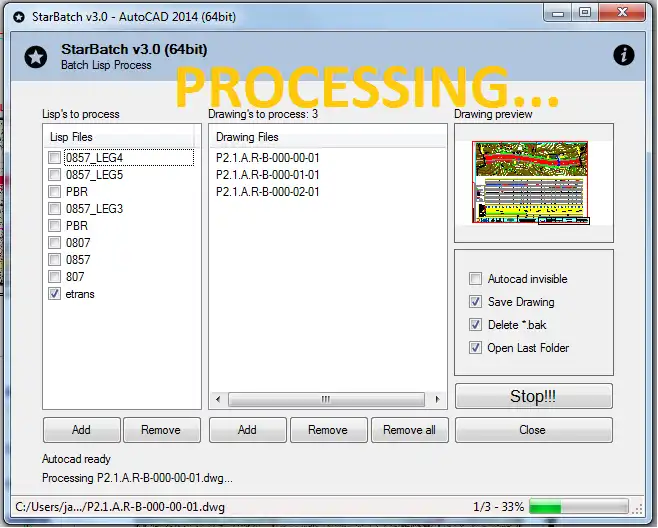Click the Drawing Files column header
The height and width of the screenshot is (528, 658).
point(328,137)
